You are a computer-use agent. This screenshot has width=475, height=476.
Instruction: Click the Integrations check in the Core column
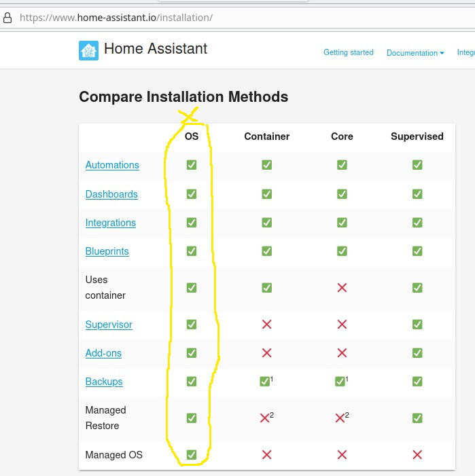(x=342, y=223)
